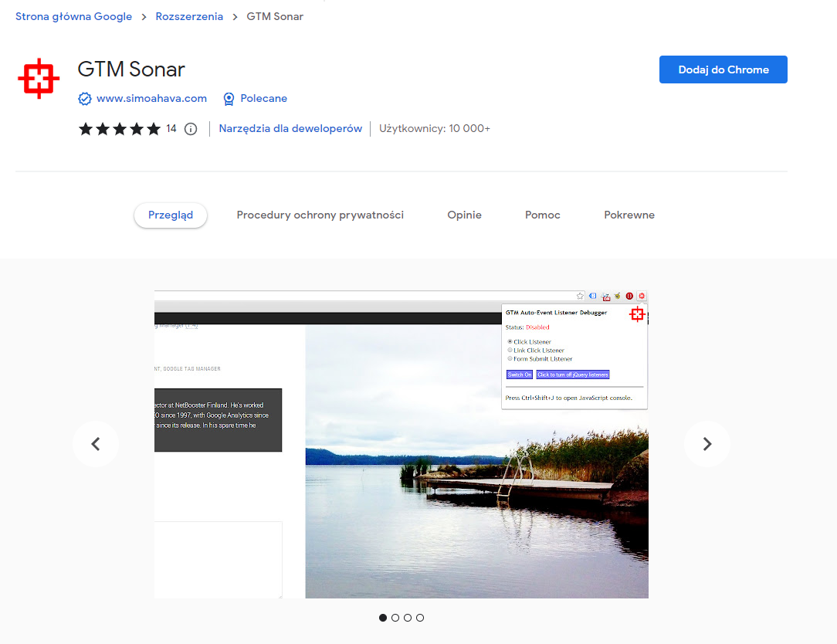Viewport: 837px width, 644px height.
Task: Visit www.simoahava.com publisher link
Action: click(x=151, y=98)
